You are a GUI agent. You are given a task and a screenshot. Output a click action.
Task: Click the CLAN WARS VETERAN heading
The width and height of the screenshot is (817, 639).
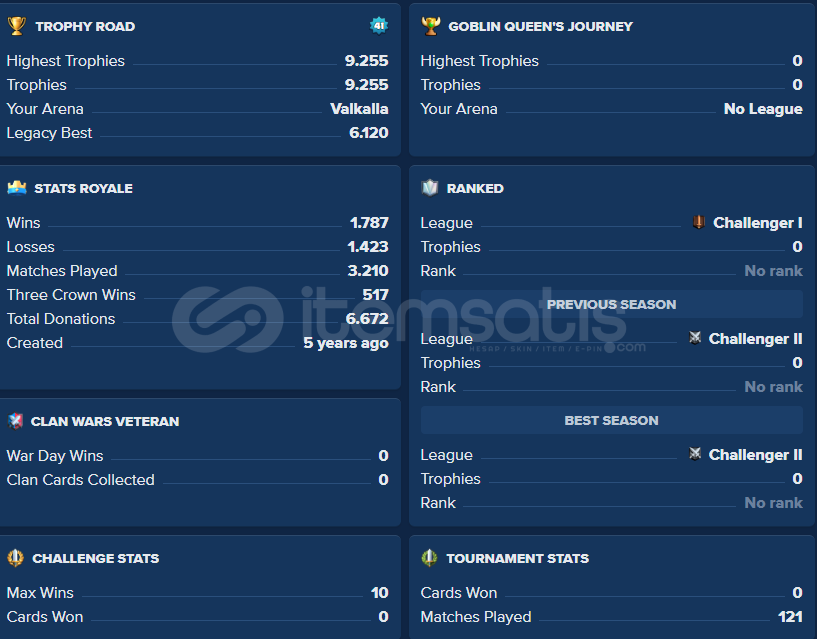tap(105, 422)
